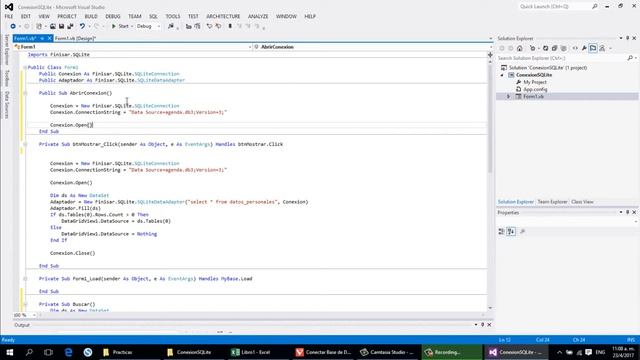Open the TOOLS menu
Image resolution: width=640 pixels, height=360 pixels.
[x=173, y=16]
